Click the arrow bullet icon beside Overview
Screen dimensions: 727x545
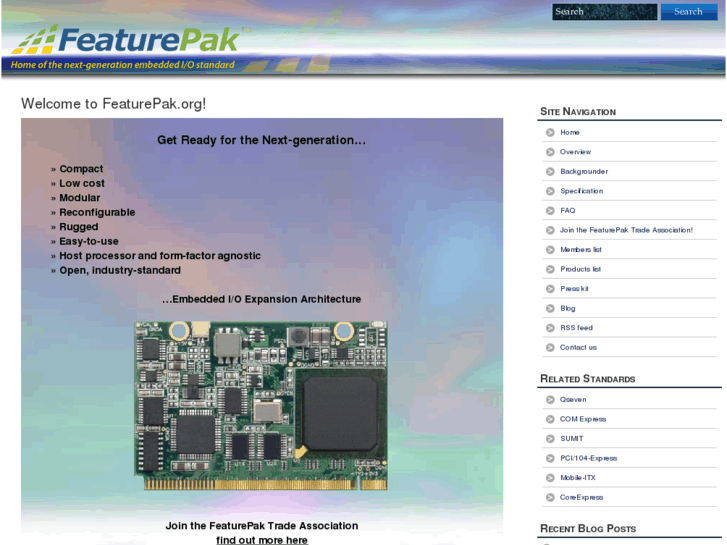pyautogui.click(x=550, y=152)
